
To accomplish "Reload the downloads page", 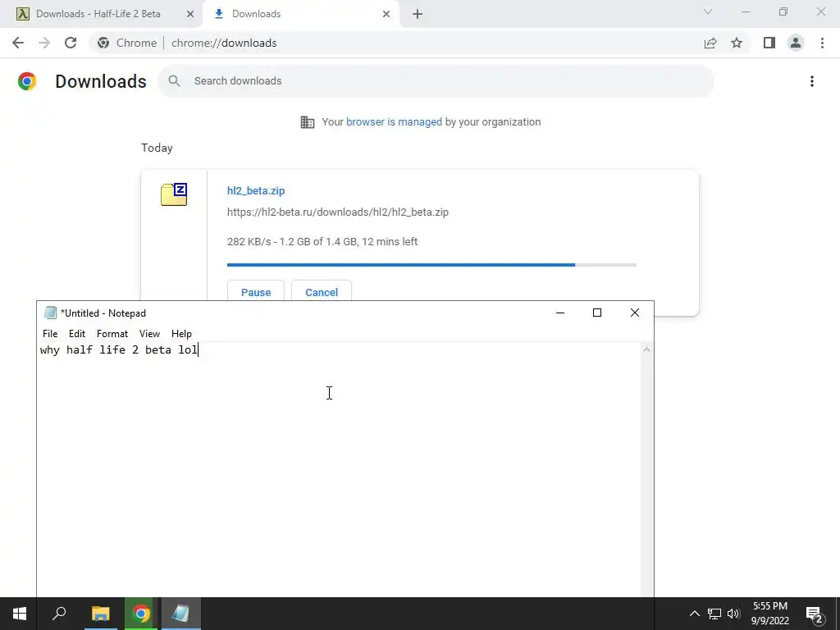I will 71,43.
